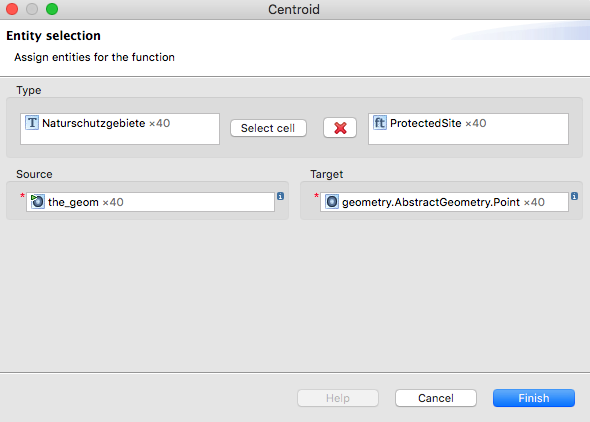Click the ProtectedSite ×40 label
Viewport: 590px width, 422px height.
pyautogui.click(x=438, y=123)
